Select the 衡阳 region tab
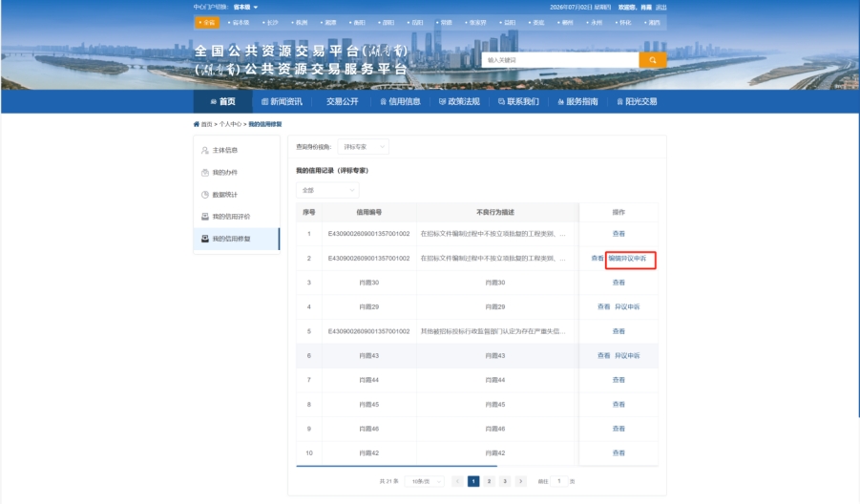Screen dimensions: 860x504 click(x=357, y=23)
